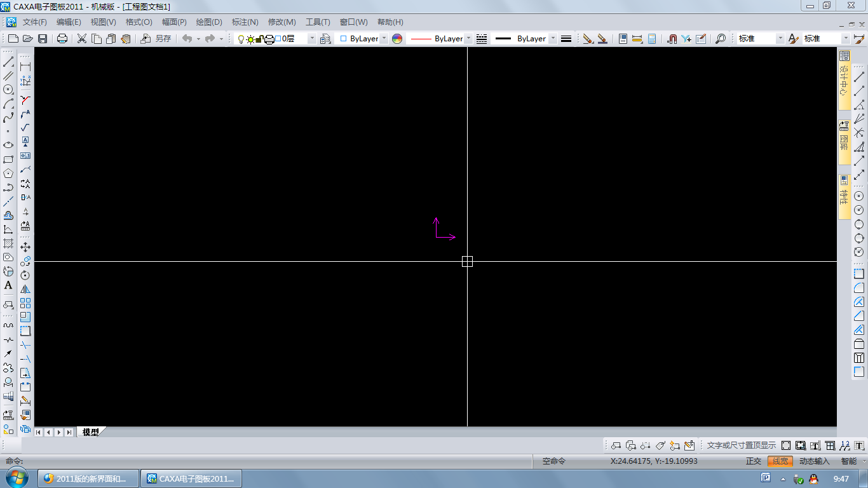Click the 另存 save-as button

[156, 39]
